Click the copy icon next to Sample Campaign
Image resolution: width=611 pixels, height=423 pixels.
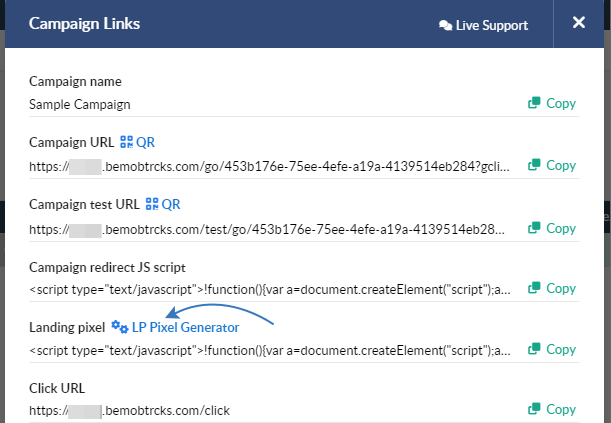534,103
